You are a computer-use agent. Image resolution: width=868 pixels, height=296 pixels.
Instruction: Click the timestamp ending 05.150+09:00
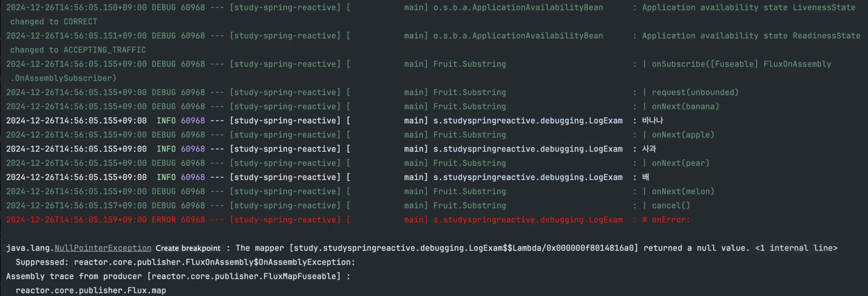click(77, 8)
